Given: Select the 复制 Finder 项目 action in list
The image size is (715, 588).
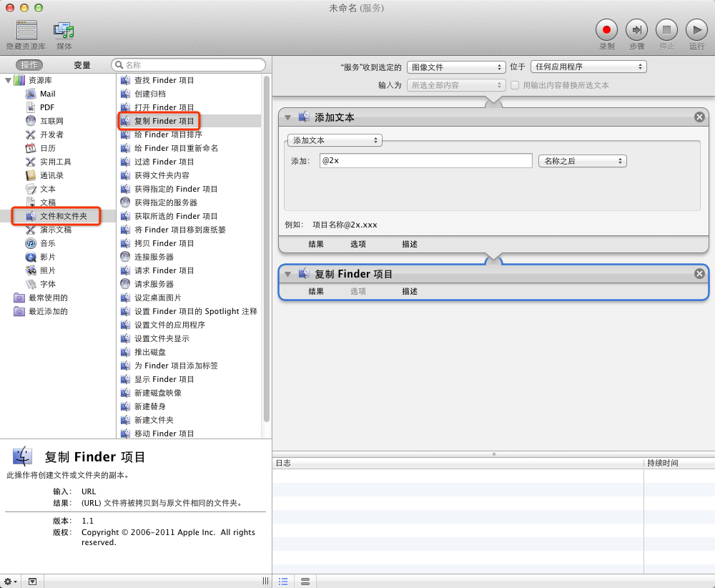Looking at the screenshot, I should coord(189,121).
